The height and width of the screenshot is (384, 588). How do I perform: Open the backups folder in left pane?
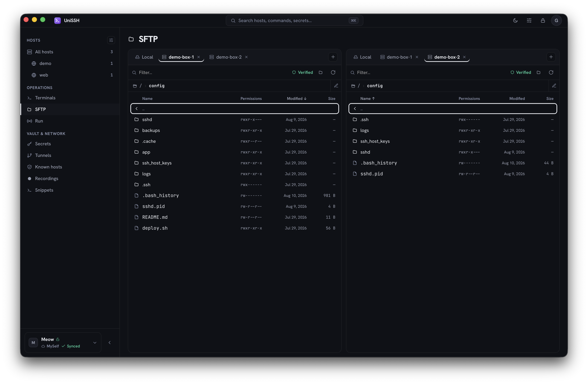pyautogui.click(x=234, y=130)
